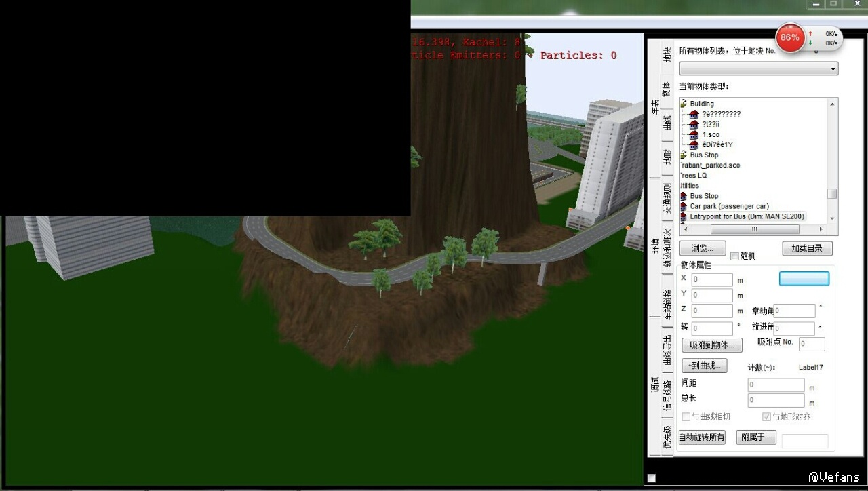Toggle the 与曲线相切 checkbox

tap(686, 417)
